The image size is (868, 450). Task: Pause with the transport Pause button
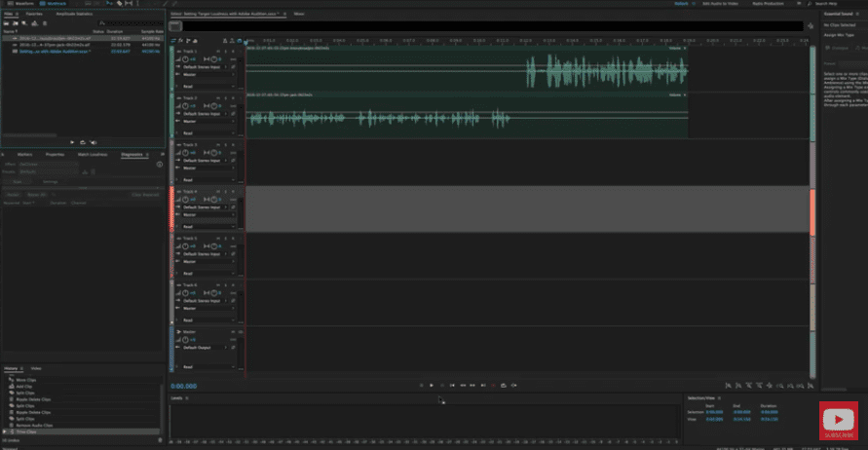[441, 386]
